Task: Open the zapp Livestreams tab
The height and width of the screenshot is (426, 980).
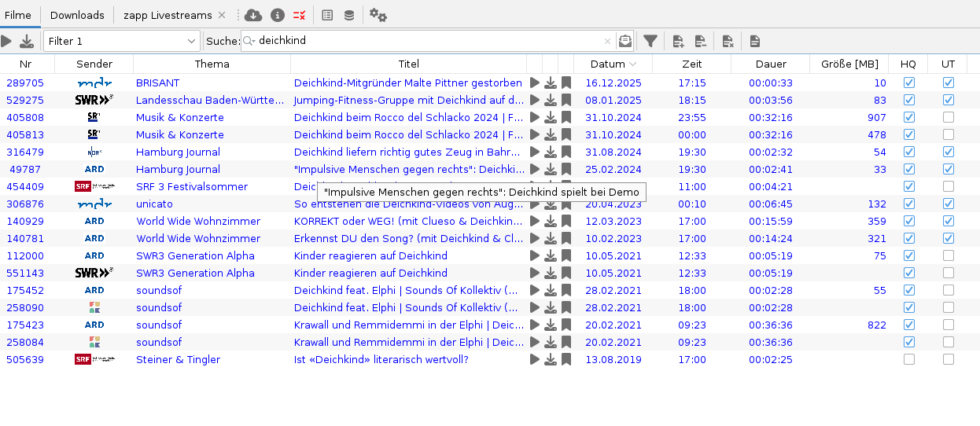Action: tap(167, 15)
